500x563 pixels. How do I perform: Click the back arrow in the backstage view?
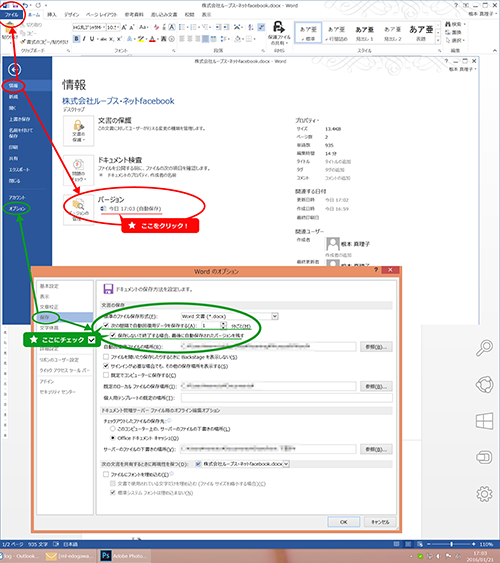[x=14, y=70]
